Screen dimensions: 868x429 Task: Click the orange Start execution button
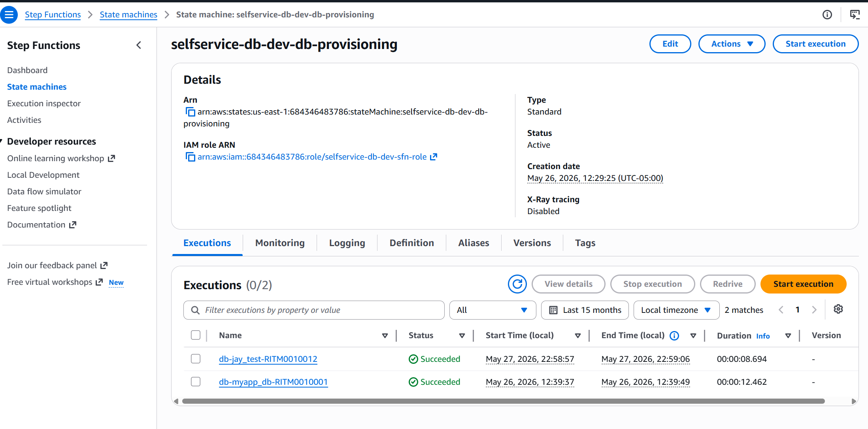(803, 284)
